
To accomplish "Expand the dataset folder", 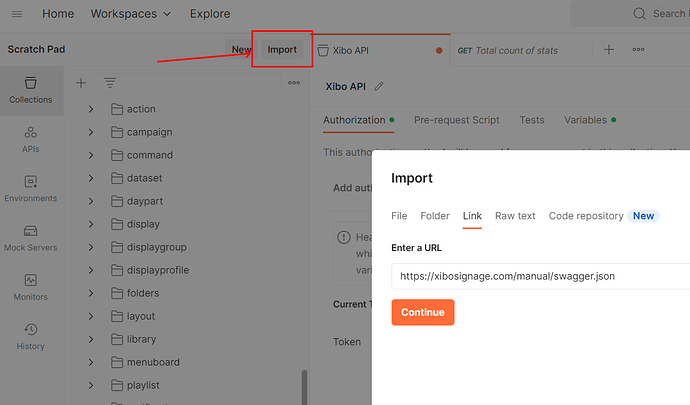I will coord(91,178).
